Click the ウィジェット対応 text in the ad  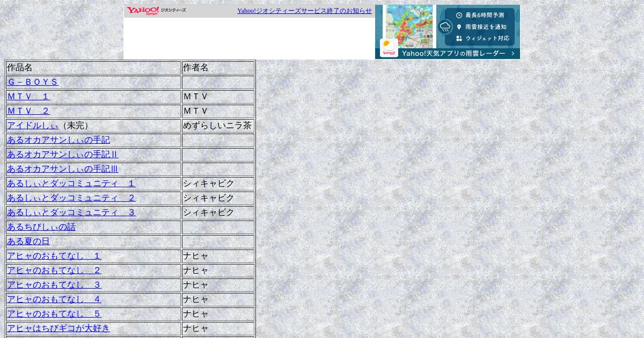[x=487, y=39]
